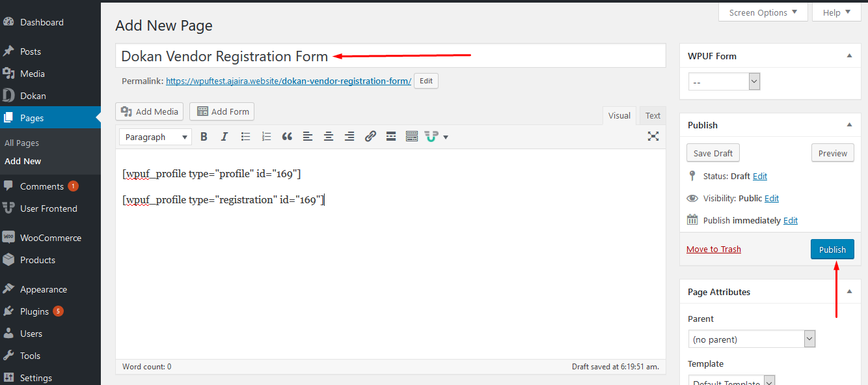The image size is (868, 385).
Task: Align text center
Action: [329, 137]
